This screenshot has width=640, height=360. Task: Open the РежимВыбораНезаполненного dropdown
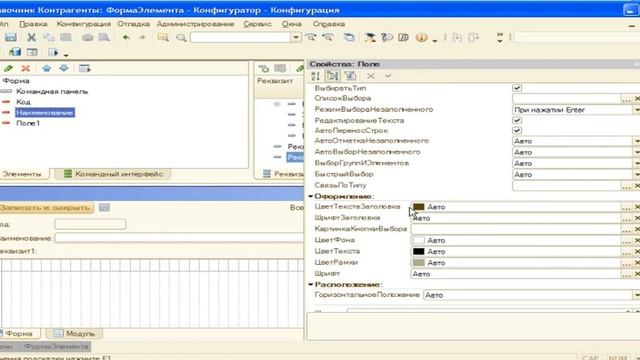coord(636,110)
